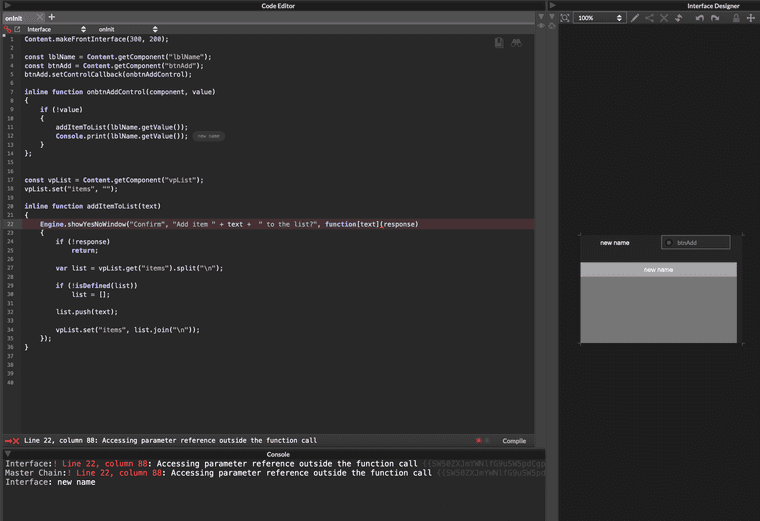This screenshot has width=760, height=521.
Task: Undo the last interface designer action
Action: (x=699, y=18)
